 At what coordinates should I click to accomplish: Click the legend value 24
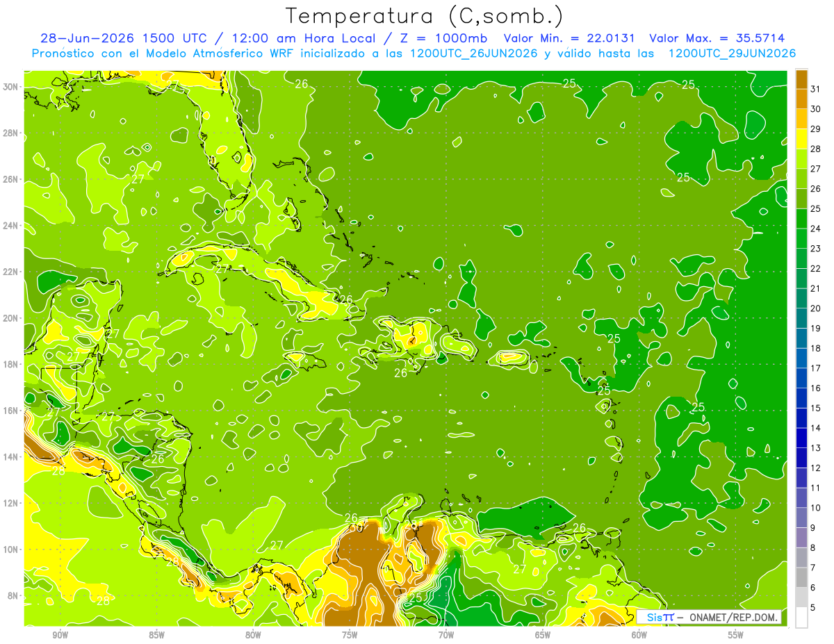tap(815, 229)
